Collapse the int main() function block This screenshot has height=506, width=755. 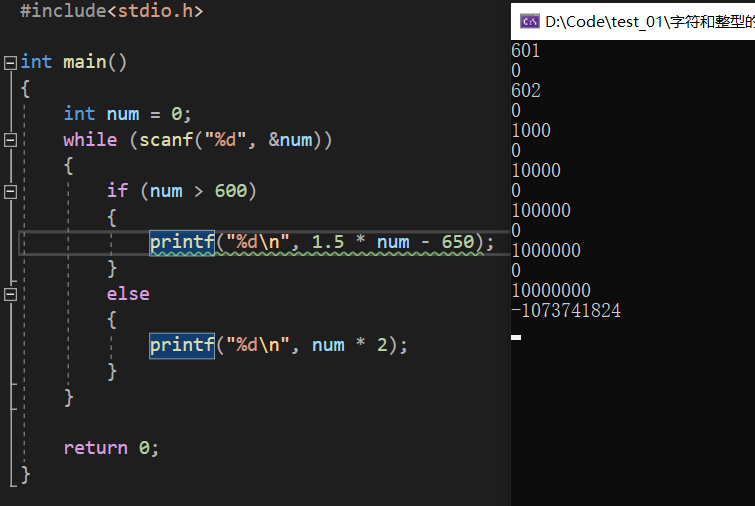[10, 63]
